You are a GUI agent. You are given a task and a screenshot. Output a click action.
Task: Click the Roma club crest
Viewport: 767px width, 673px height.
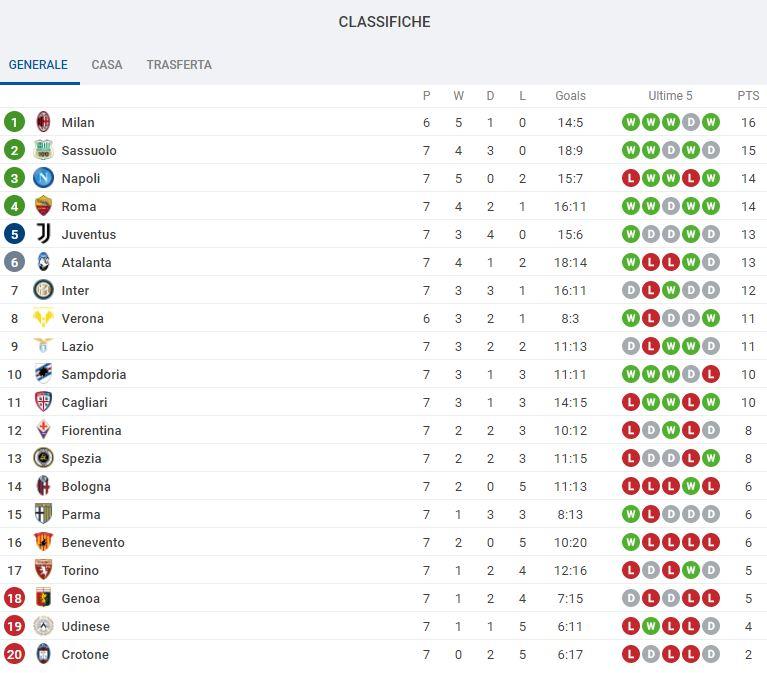pos(43,206)
